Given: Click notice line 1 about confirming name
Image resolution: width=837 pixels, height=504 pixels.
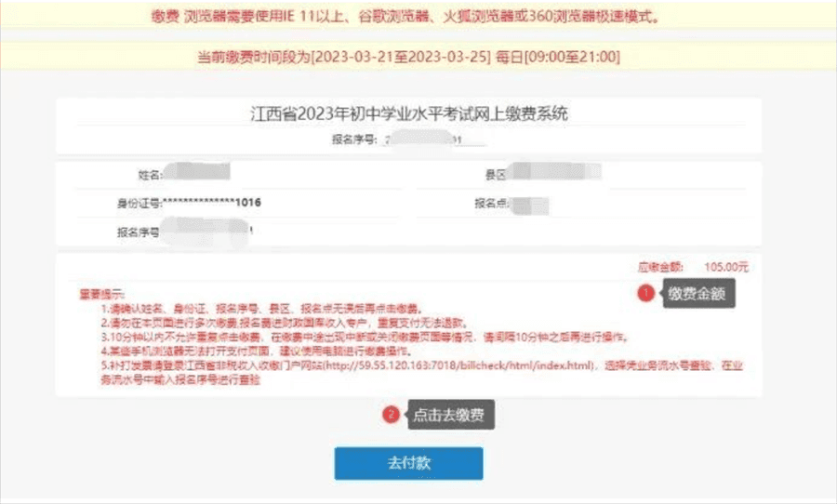Looking at the screenshot, I should pos(262,309).
